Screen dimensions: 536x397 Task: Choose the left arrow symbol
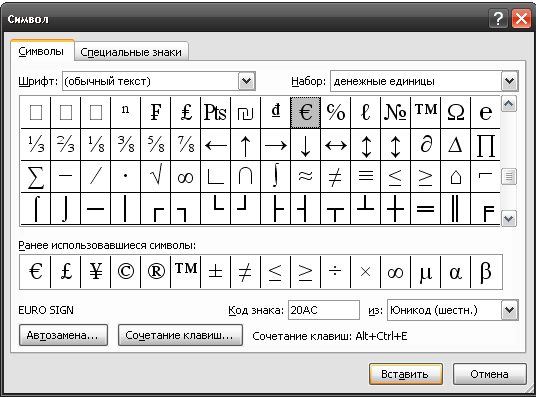point(215,145)
